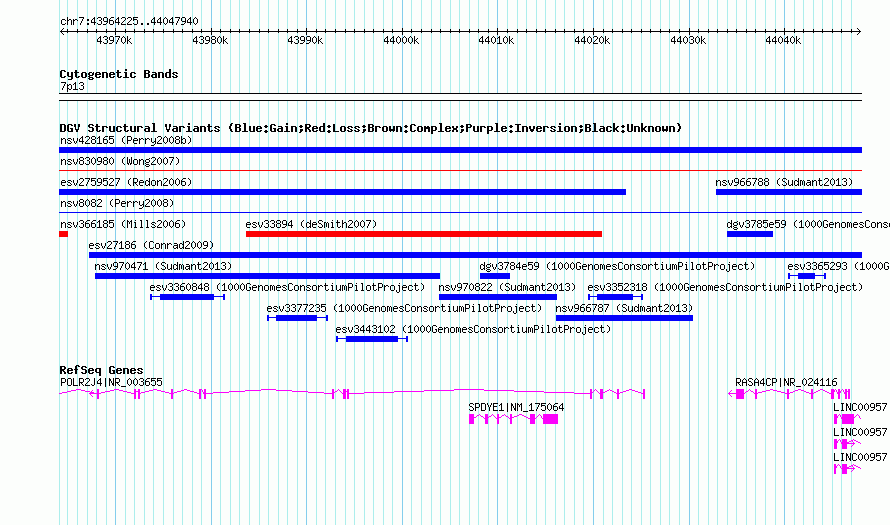This screenshot has width=890, height=525.
Task: Click the esv2759527 (Redon2006) label
Action: 126,182
